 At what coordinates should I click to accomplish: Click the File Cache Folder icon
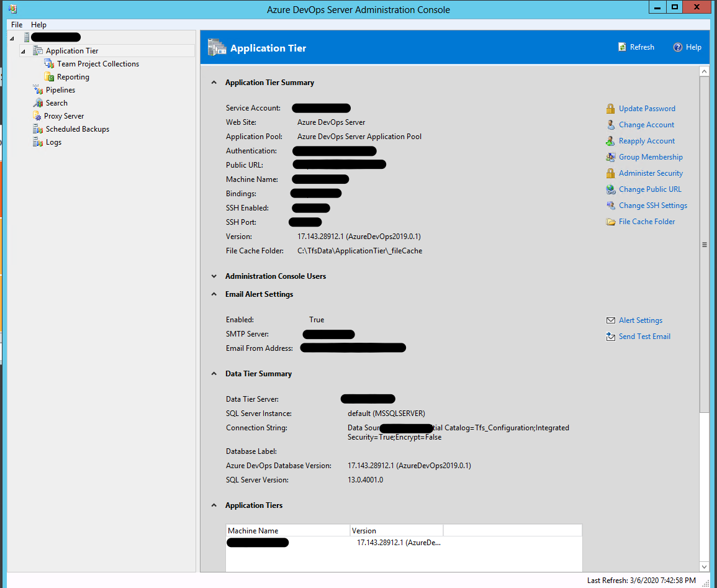coord(611,222)
